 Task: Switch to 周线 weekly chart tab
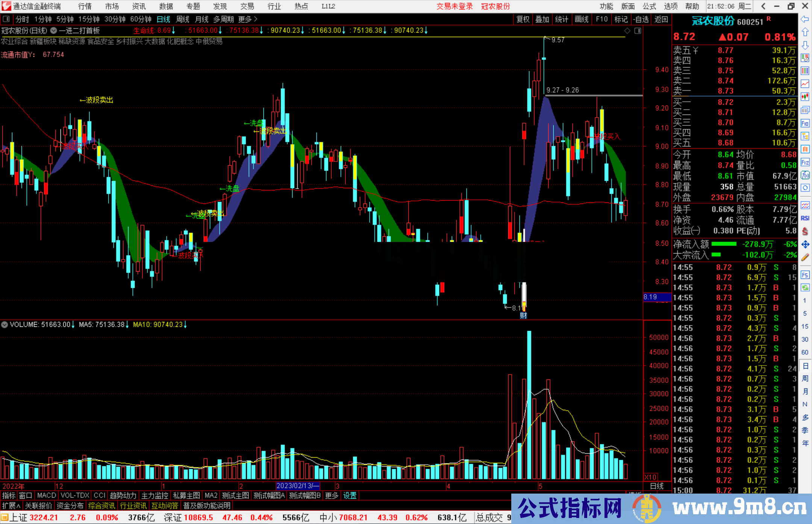(183, 19)
